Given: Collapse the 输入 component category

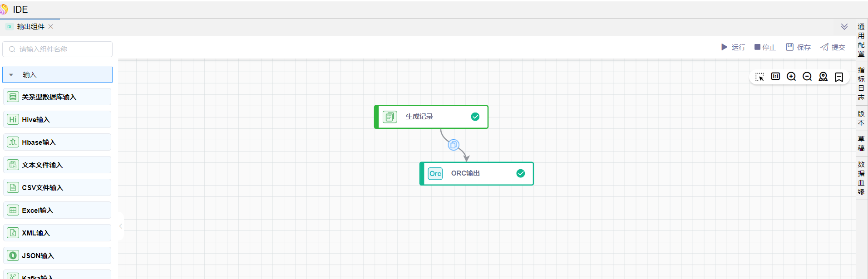Looking at the screenshot, I should point(11,75).
